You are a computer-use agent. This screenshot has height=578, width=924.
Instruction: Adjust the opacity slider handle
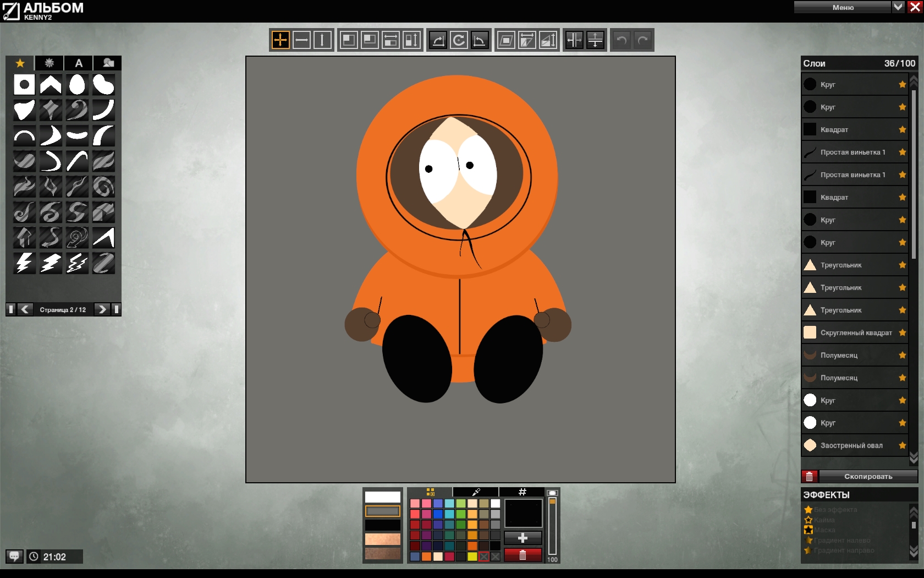(x=552, y=501)
